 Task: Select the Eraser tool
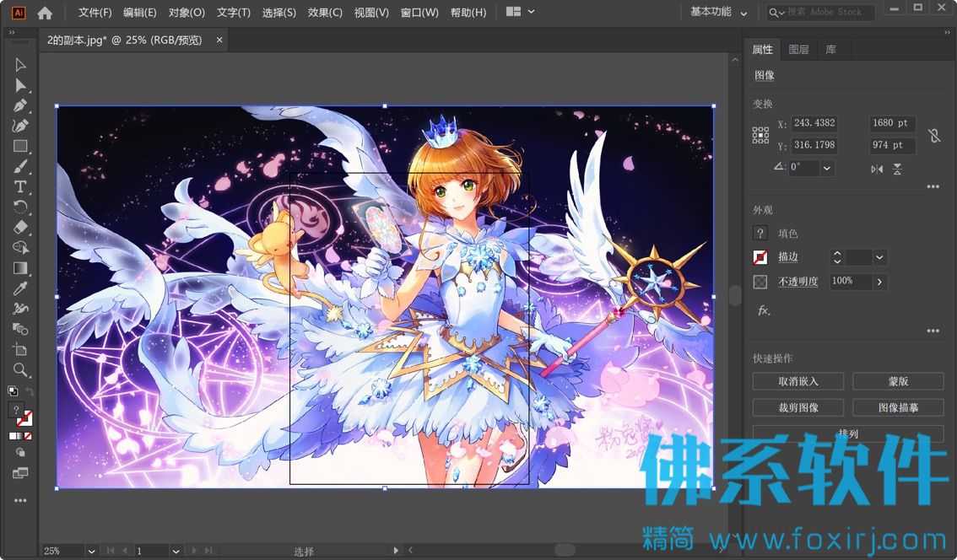click(20, 228)
